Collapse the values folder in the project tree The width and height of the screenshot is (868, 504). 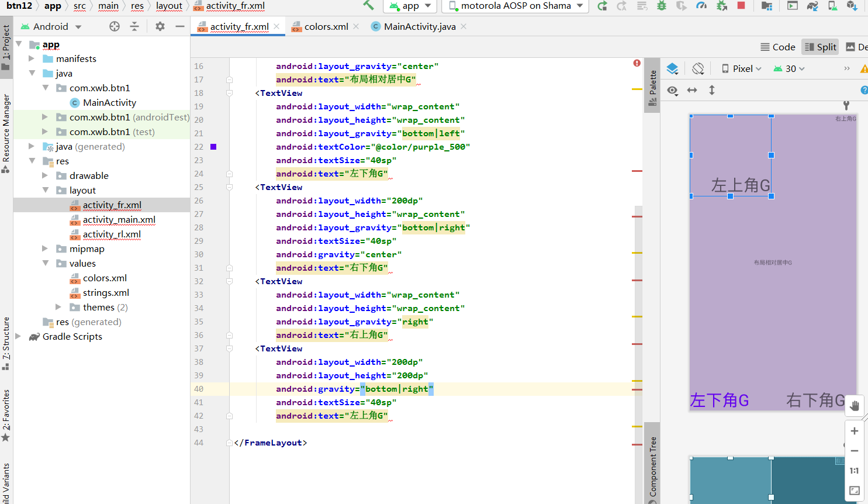point(44,263)
